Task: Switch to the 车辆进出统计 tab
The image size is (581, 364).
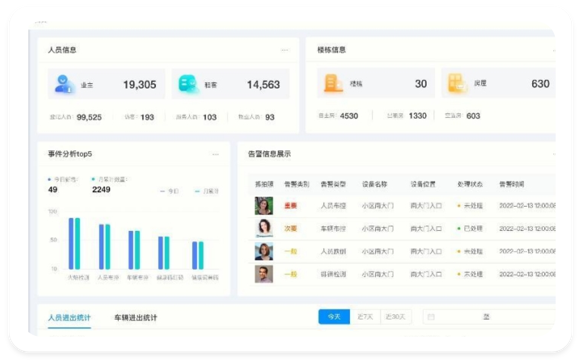Action: (x=136, y=318)
